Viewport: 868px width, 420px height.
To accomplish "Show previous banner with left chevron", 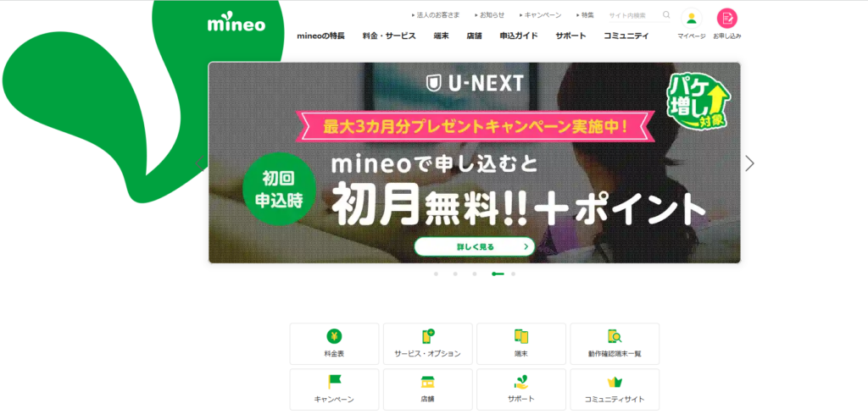I will click(x=200, y=163).
